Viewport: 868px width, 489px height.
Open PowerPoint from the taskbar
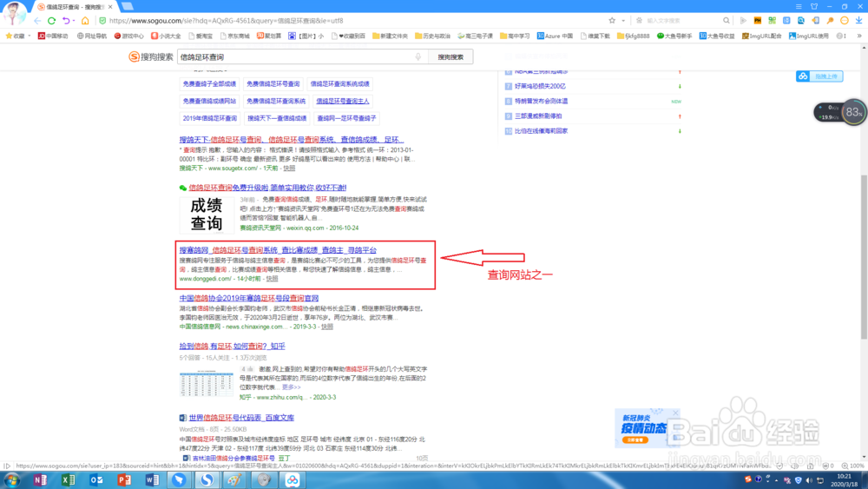click(x=124, y=479)
